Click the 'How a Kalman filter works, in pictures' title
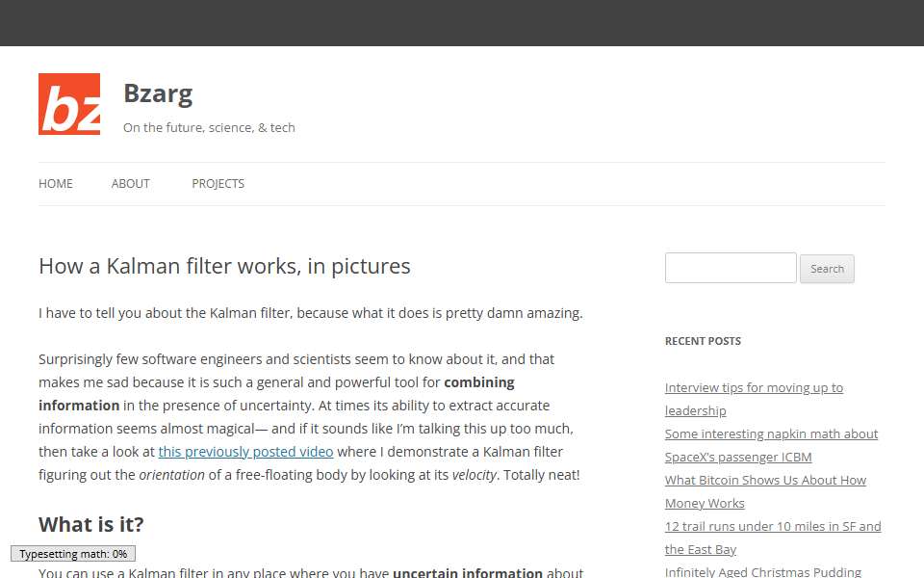Viewport: 924px width, 578px height. 224,267
